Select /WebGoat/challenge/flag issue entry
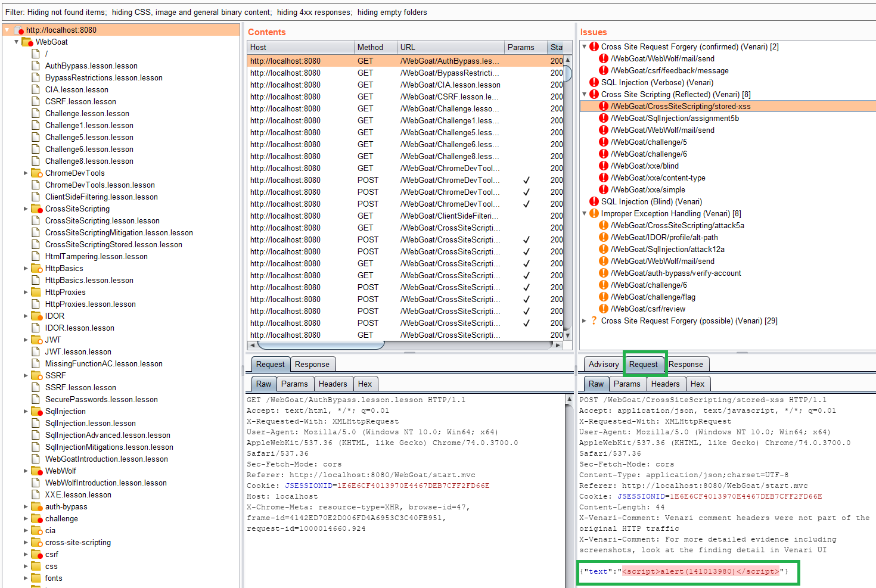This screenshot has width=876, height=588. [653, 297]
